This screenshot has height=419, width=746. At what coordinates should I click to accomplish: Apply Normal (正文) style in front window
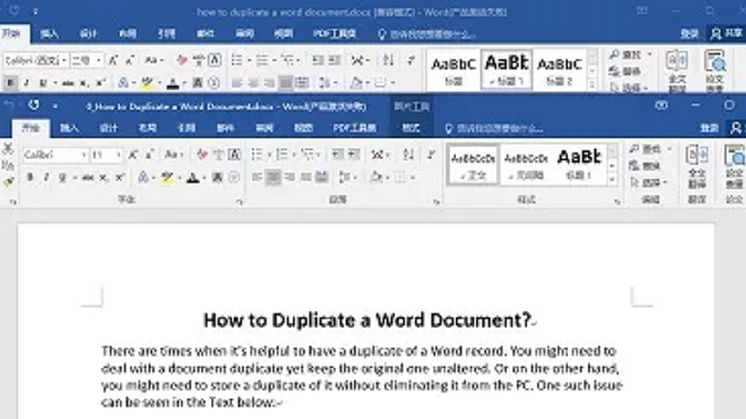tap(473, 165)
